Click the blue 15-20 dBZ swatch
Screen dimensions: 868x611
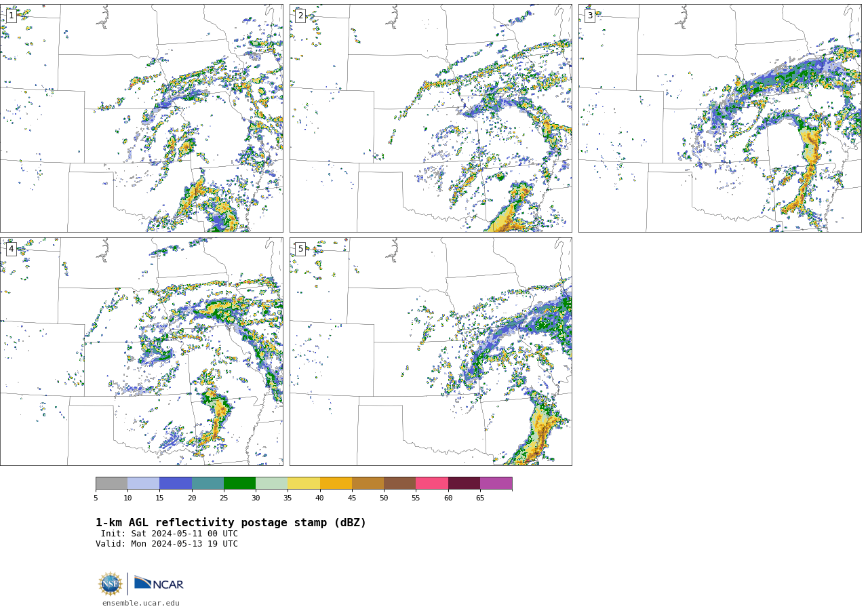pyautogui.click(x=176, y=483)
